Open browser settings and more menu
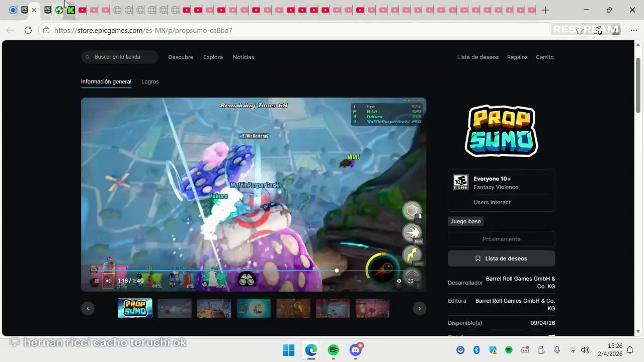 [x=633, y=30]
